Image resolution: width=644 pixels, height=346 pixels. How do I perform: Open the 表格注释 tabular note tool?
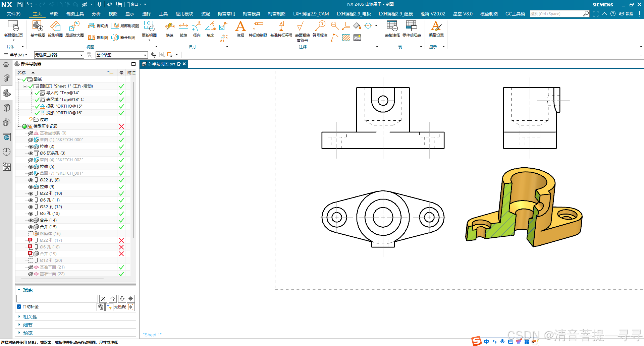(392, 29)
